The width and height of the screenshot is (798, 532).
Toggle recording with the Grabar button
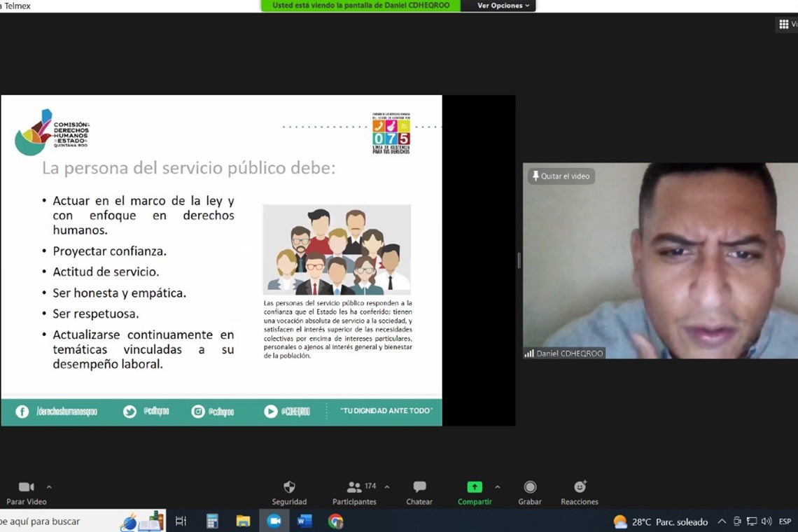pyautogui.click(x=530, y=492)
